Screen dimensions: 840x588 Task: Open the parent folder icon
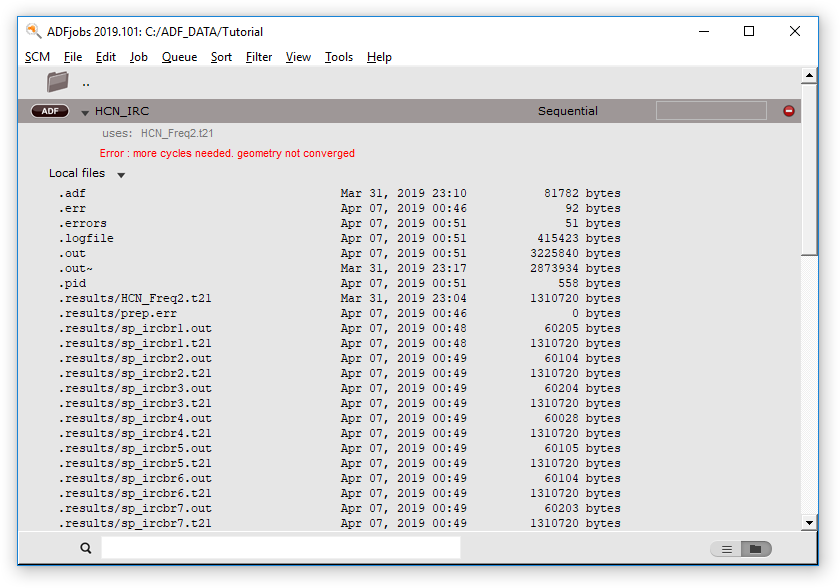click(x=57, y=81)
